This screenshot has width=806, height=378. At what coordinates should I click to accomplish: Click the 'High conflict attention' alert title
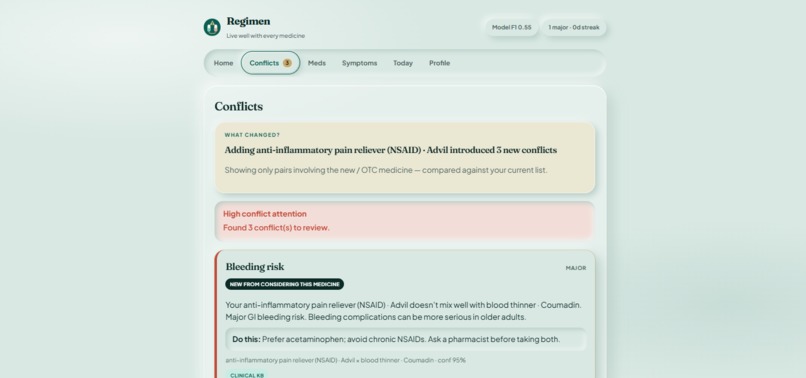pos(265,214)
